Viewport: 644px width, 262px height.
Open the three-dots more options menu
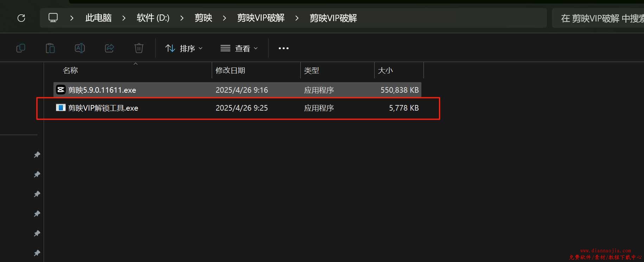[283, 48]
